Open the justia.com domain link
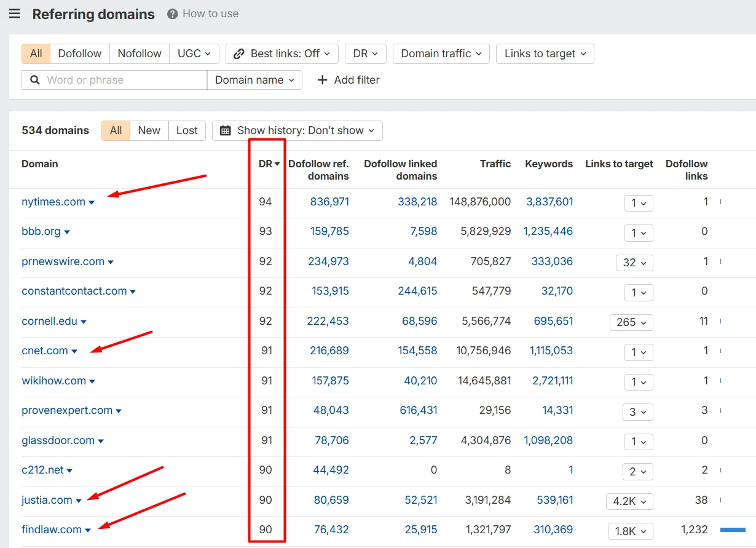 47,500
